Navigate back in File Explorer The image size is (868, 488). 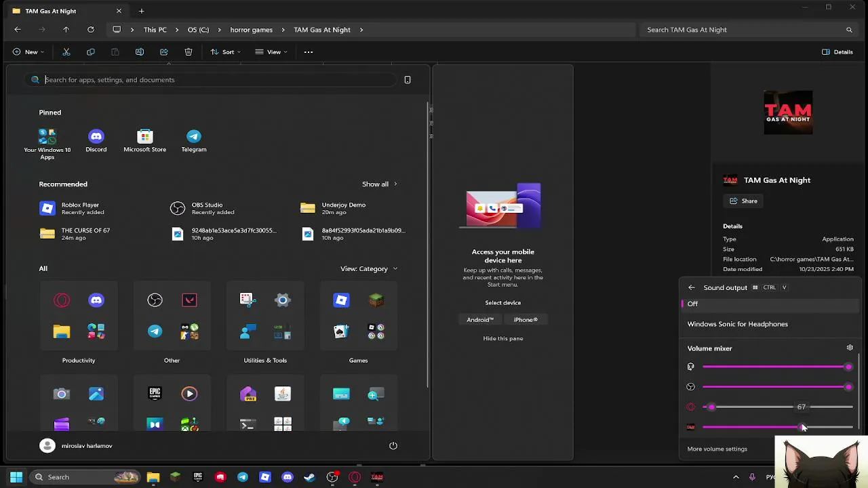[18, 30]
